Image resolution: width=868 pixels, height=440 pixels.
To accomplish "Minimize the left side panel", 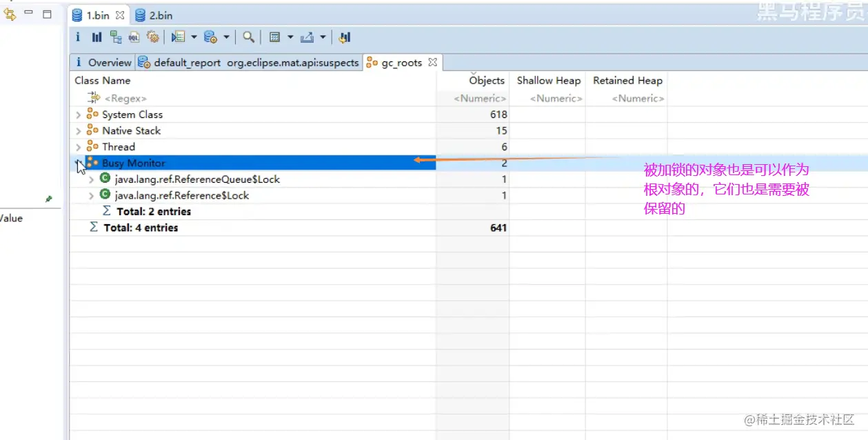I will (29, 13).
